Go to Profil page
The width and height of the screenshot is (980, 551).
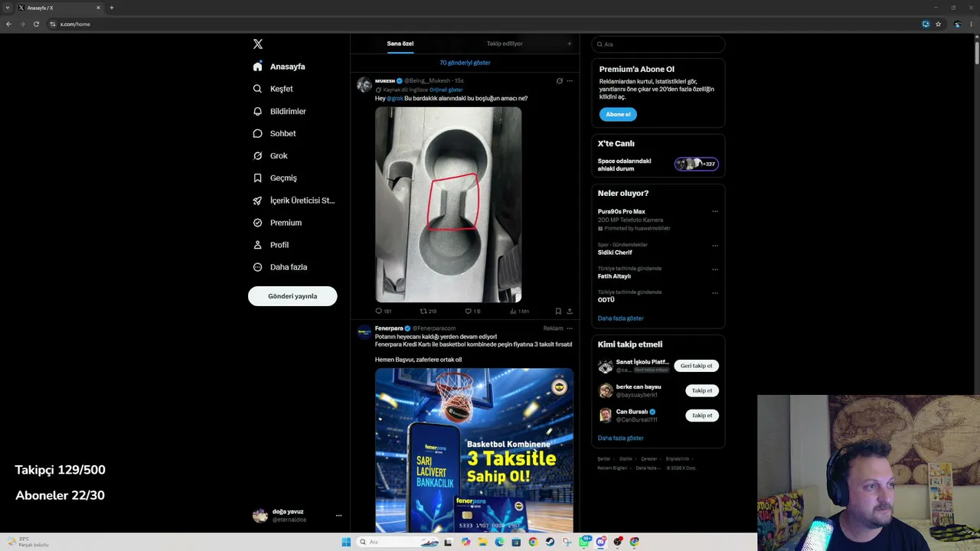[x=270, y=245]
